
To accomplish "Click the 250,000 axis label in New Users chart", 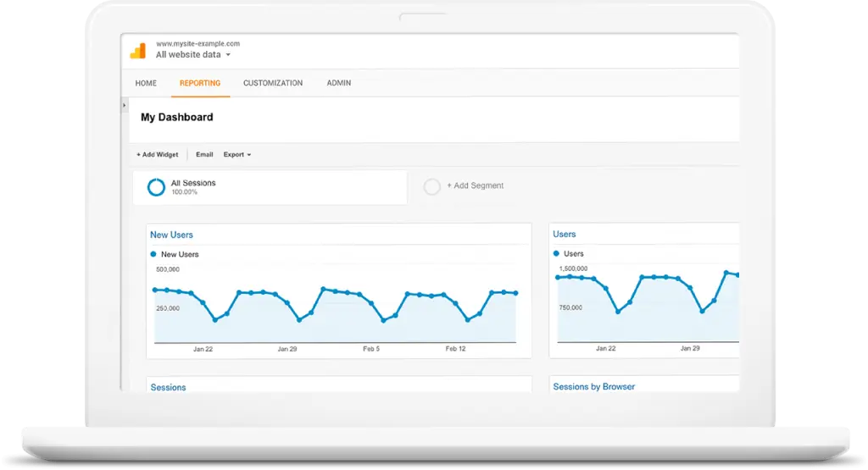I will pos(168,308).
